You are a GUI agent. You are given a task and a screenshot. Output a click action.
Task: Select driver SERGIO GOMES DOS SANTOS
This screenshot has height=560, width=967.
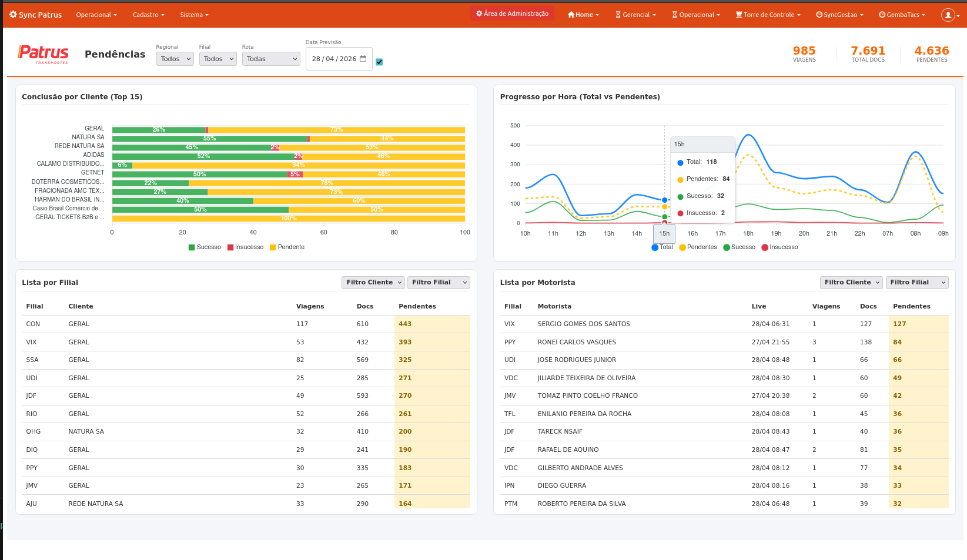pos(584,324)
